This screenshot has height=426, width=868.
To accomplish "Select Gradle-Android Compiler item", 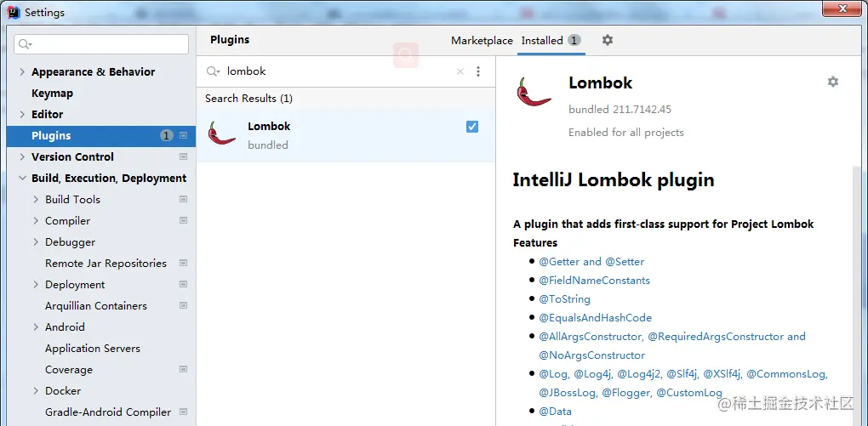I will click(108, 412).
